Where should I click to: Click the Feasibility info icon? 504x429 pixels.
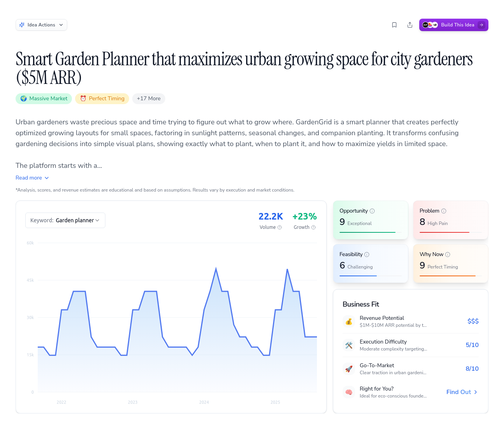tap(367, 255)
